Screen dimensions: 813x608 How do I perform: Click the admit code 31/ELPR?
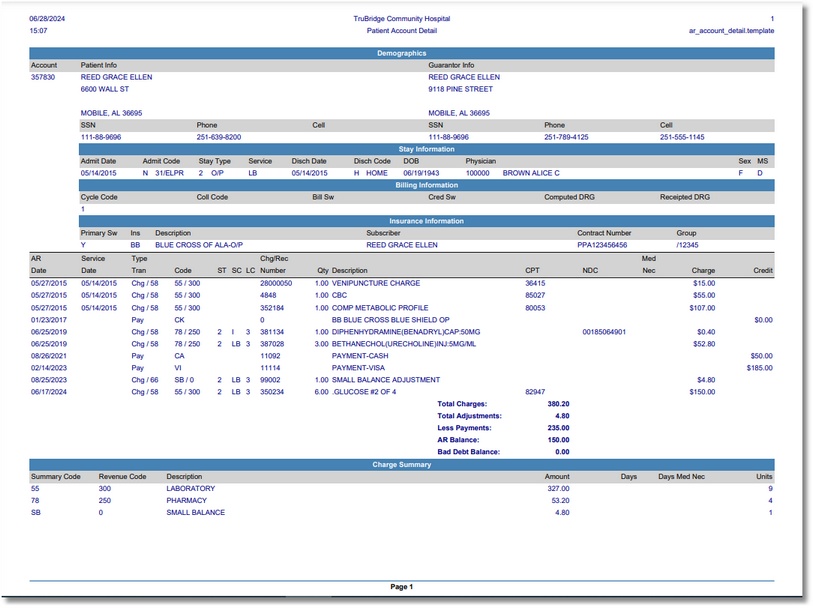coord(169,173)
